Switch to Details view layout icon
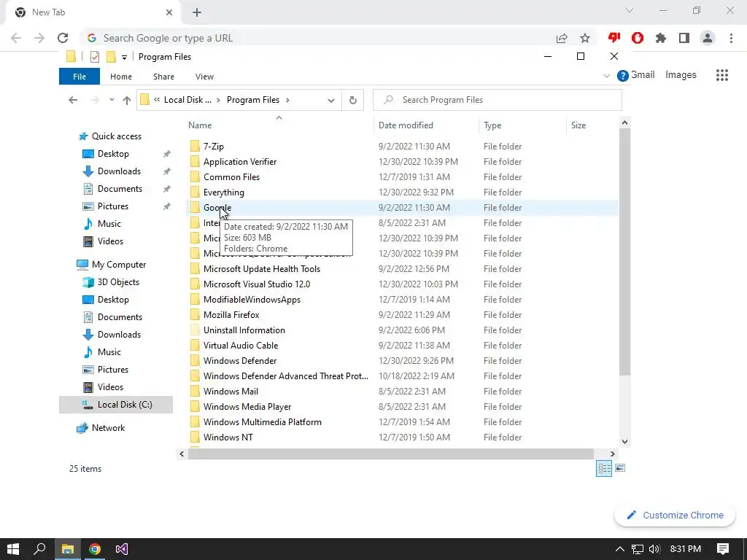 (604, 469)
